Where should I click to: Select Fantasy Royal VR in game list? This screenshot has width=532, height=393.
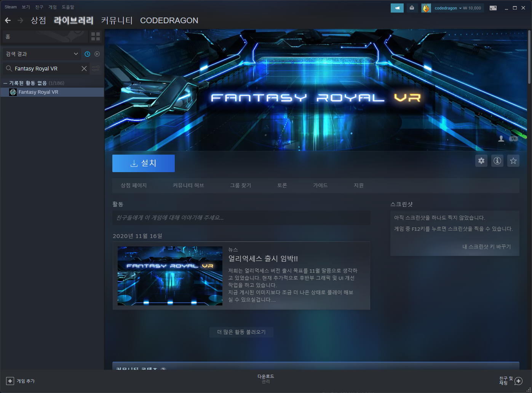52,92
